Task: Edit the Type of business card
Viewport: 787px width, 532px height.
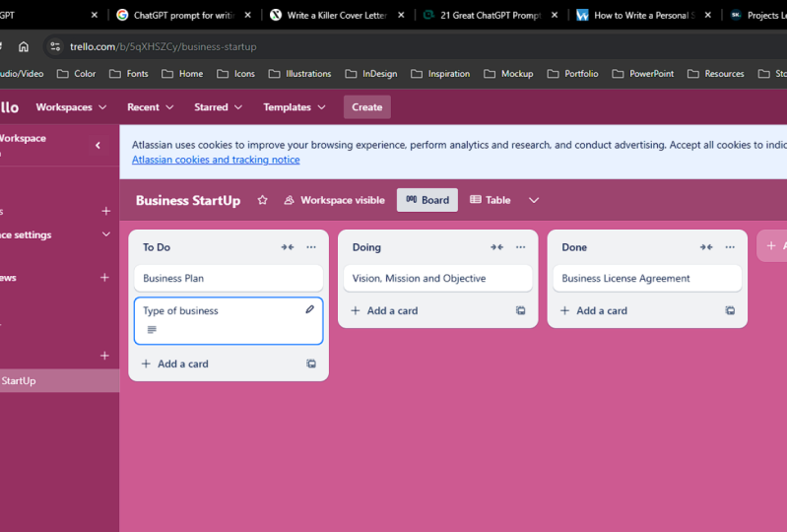Action: pyautogui.click(x=309, y=309)
